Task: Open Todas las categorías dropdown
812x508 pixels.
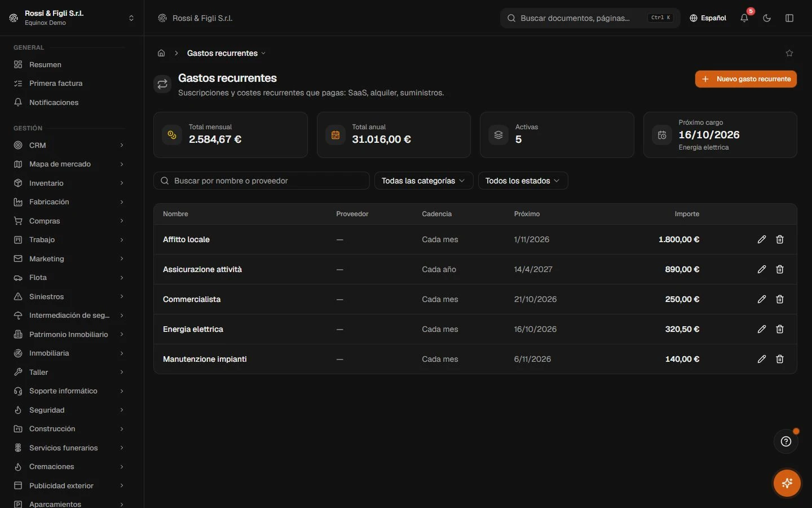Action: click(423, 181)
